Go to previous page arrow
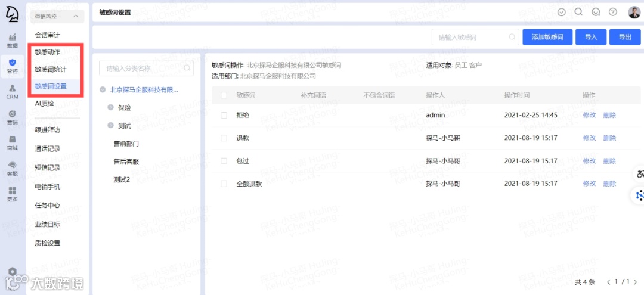644x295 pixels. click(609, 282)
